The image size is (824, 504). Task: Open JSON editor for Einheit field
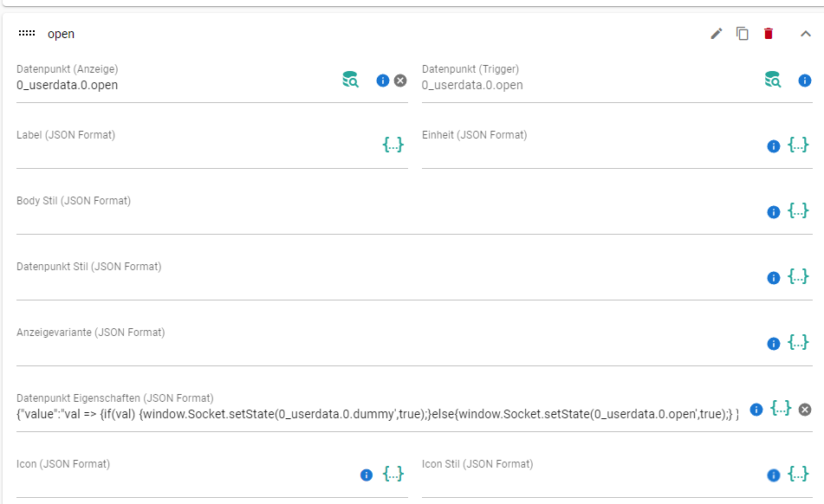click(799, 145)
